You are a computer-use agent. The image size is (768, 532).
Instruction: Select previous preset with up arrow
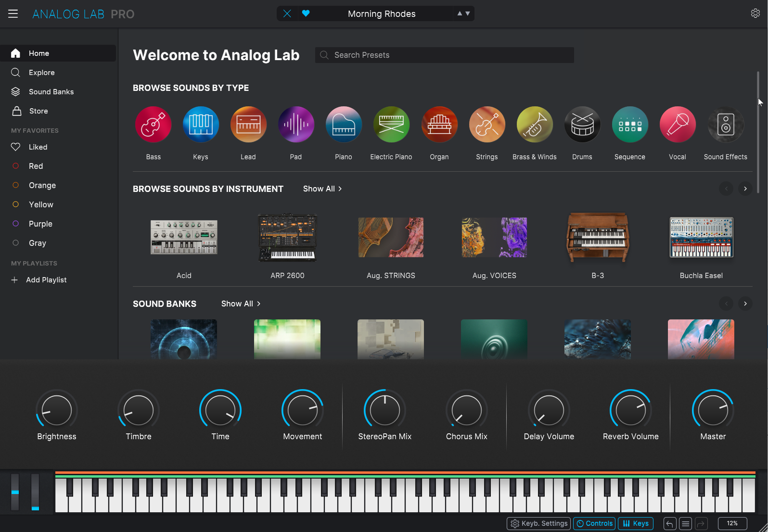click(460, 13)
